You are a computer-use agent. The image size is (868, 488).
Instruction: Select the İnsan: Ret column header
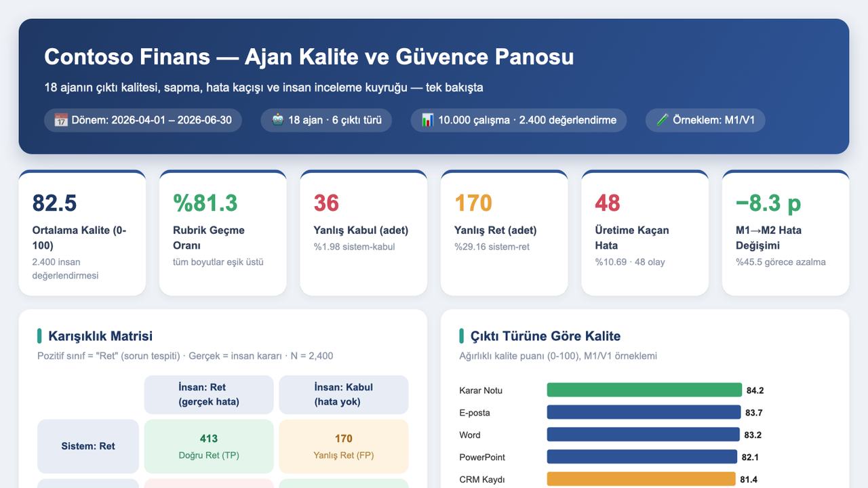click(x=209, y=394)
